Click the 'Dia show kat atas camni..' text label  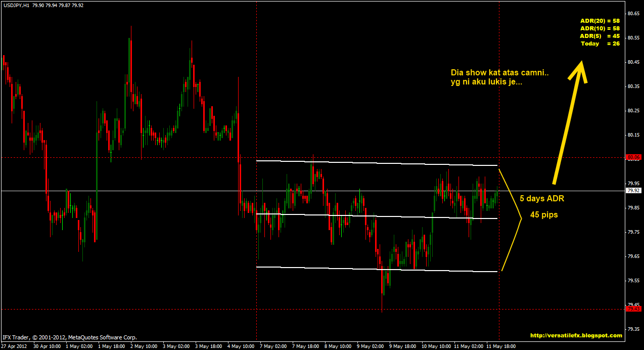(499, 73)
